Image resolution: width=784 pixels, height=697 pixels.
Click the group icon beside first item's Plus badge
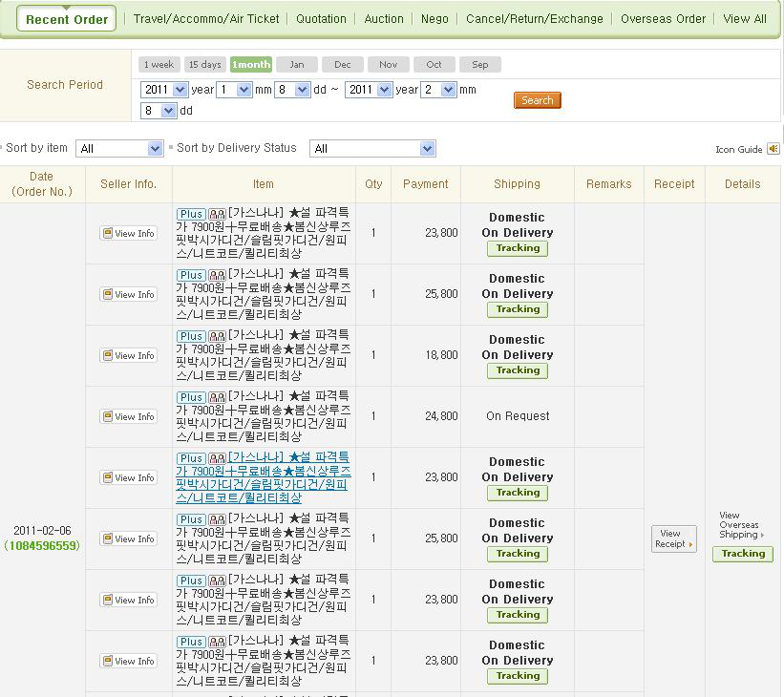217,214
